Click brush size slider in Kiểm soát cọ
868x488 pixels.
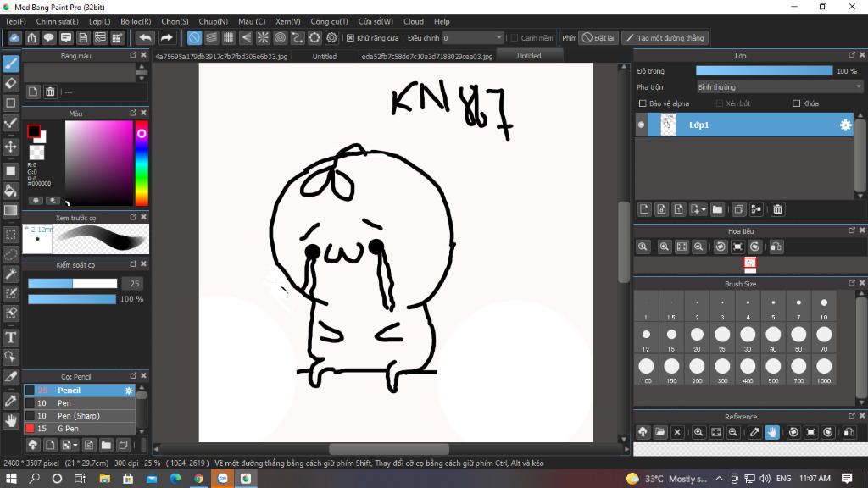[x=73, y=283]
